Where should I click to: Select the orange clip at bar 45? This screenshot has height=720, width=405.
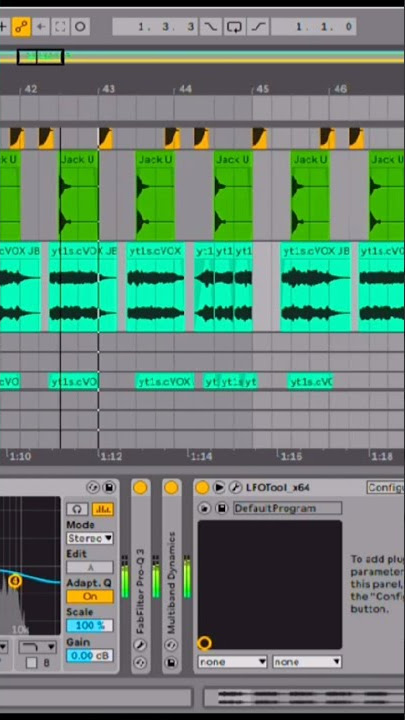pos(259,138)
